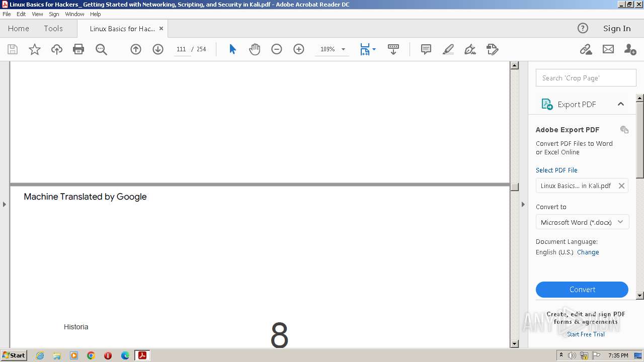Open the View menu
The width and height of the screenshot is (644, 362).
37,14
